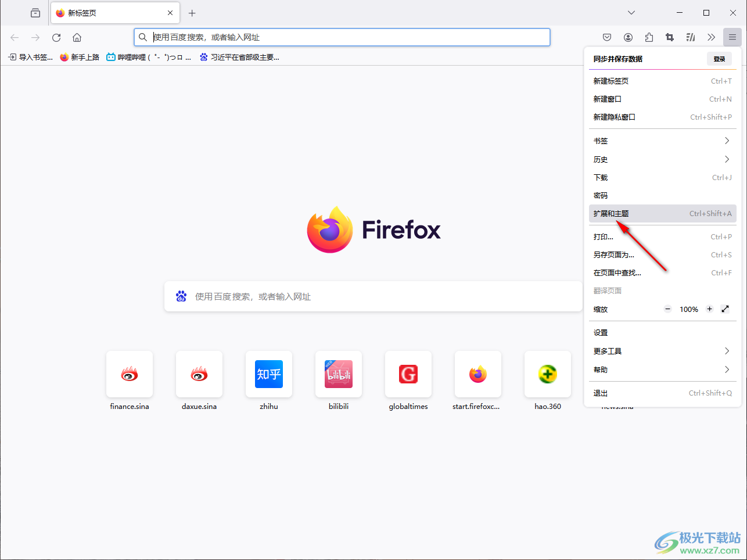Select 新建窗口 menu item
The width and height of the screenshot is (747, 560).
663,99
